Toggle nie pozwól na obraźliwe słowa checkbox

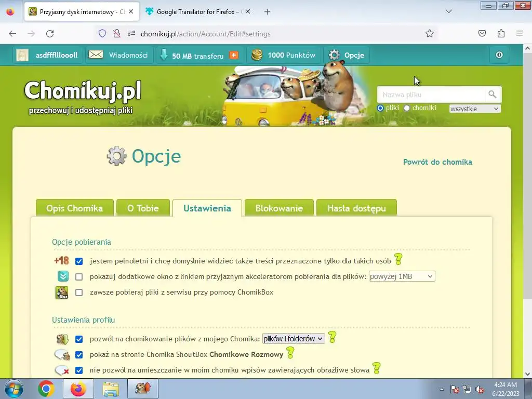point(79,370)
